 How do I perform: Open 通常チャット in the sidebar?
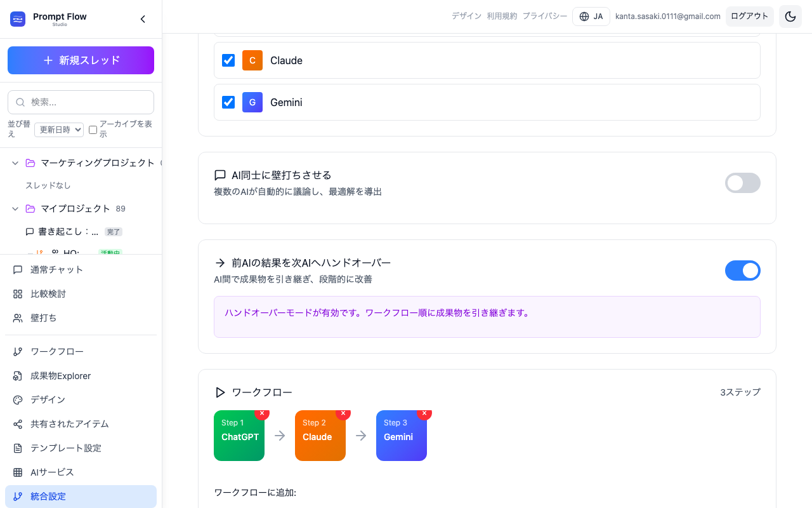[x=81, y=270]
